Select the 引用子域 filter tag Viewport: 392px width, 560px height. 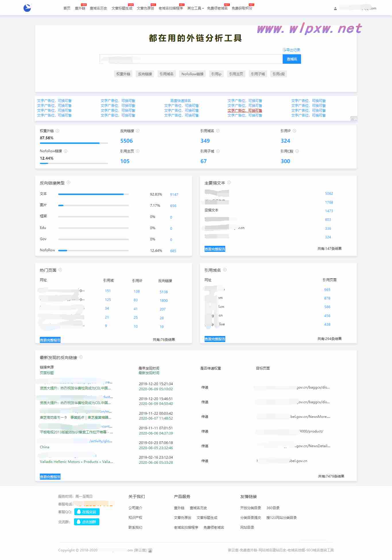pos(258,74)
